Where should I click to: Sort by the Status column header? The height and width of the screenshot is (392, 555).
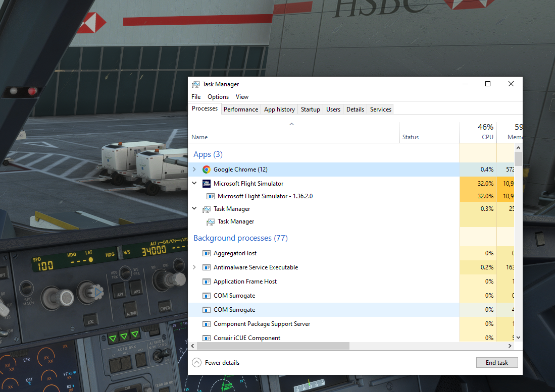click(429, 133)
